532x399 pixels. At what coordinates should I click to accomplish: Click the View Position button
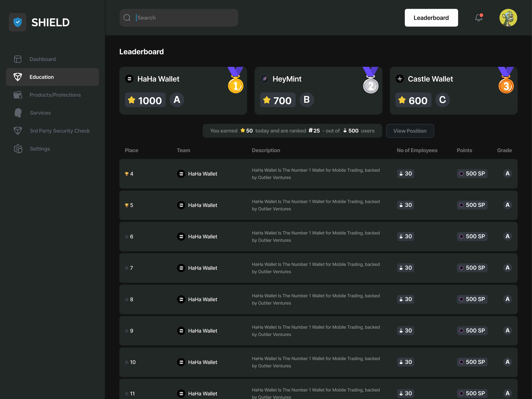tap(410, 131)
